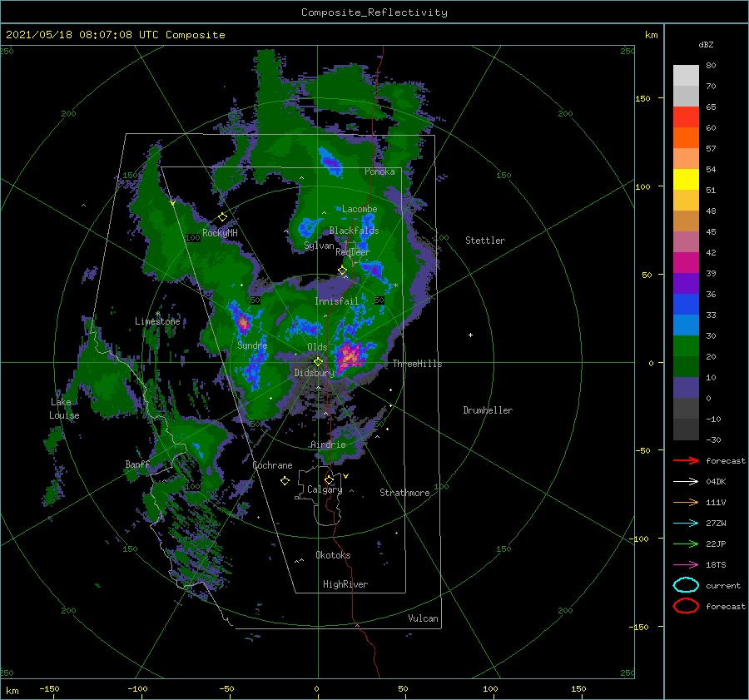Click the Lacombe label
The height and width of the screenshot is (700, 749).
[360, 209]
